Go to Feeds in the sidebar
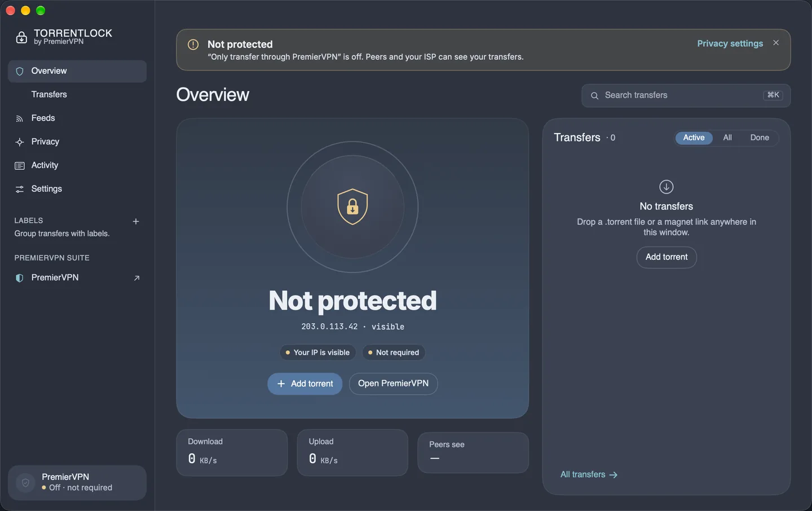This screenshot has width=812, height=511. tap(77, 118)
